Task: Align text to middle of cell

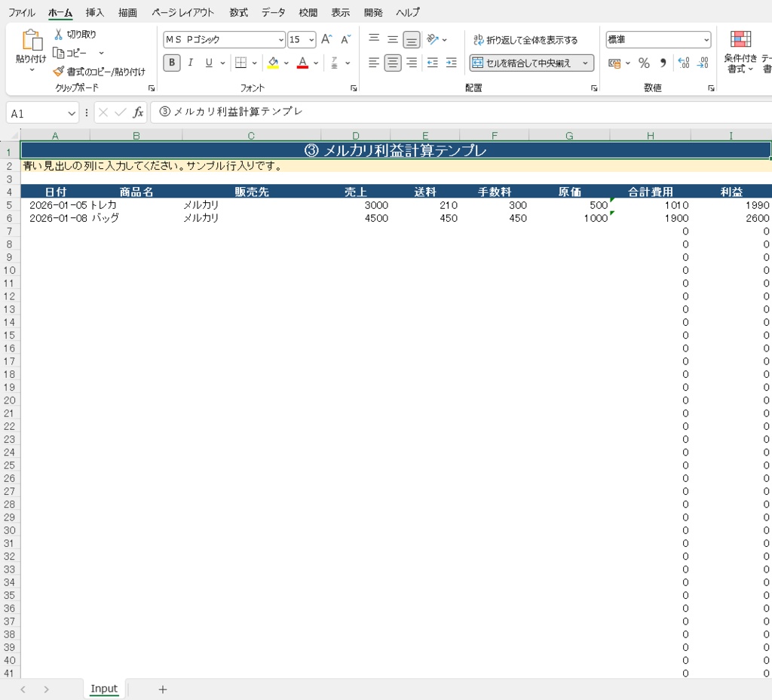Action: 392,39
